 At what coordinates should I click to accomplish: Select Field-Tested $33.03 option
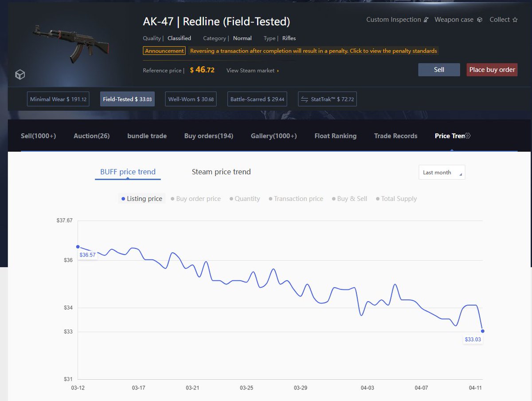point(127,99)
